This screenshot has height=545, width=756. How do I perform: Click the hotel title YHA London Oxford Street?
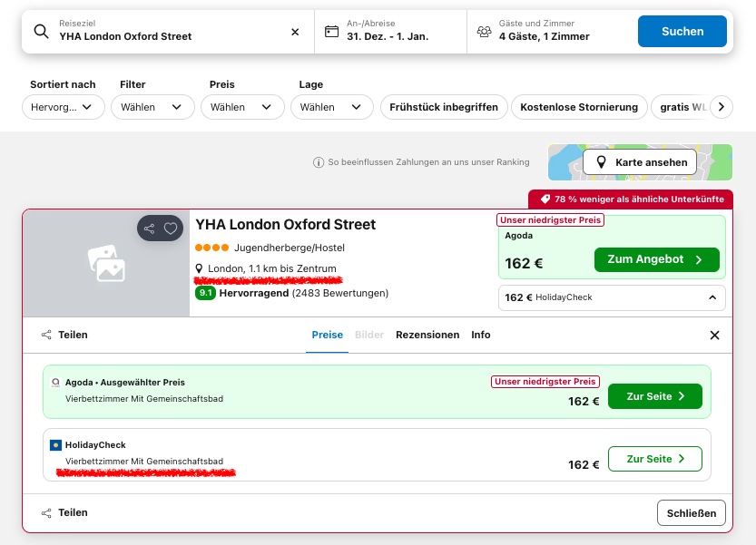point(285,225)
